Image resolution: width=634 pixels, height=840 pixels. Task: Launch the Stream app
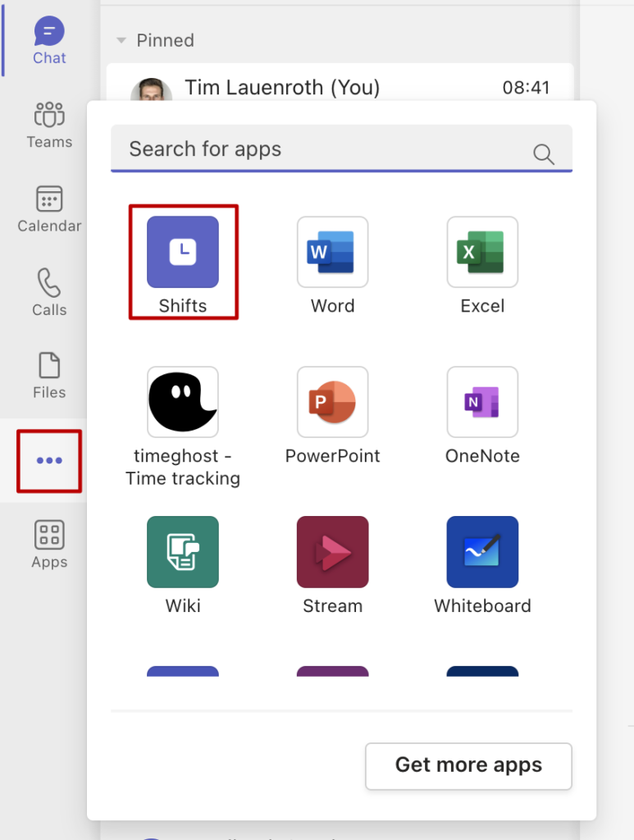click(332, 552)
